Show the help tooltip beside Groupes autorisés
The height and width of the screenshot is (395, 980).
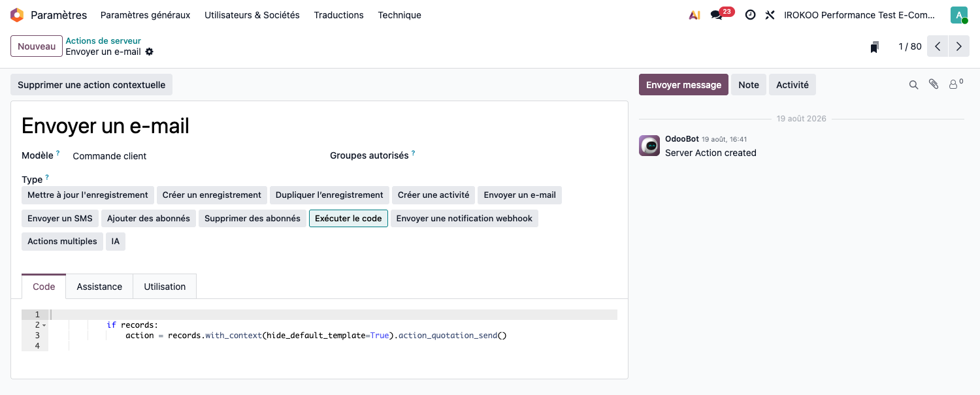click(x=414, y=153)
